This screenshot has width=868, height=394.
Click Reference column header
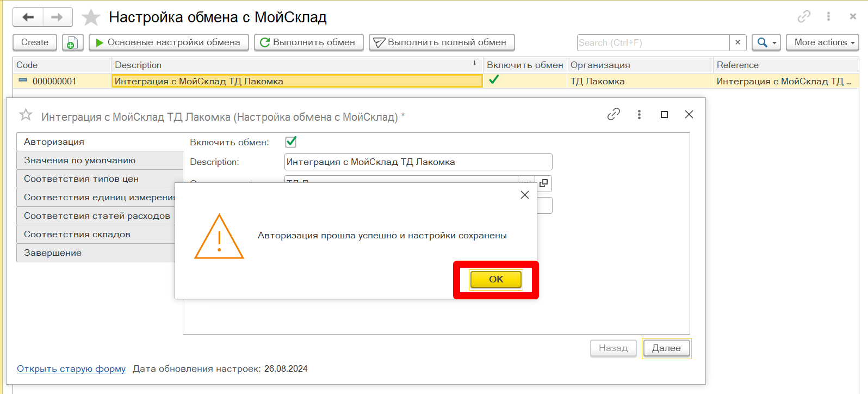786,65
